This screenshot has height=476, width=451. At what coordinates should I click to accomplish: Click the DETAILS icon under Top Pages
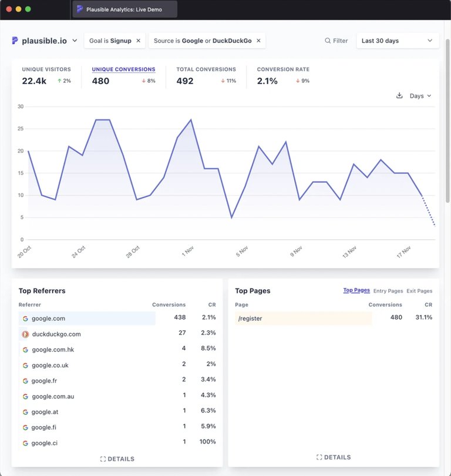tap(318, 457)
